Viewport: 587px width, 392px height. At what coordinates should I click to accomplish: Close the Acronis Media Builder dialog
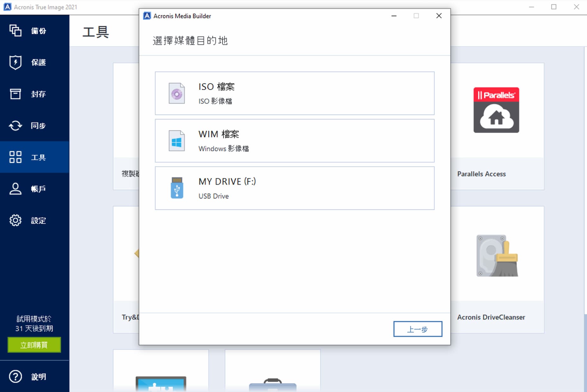439,16
